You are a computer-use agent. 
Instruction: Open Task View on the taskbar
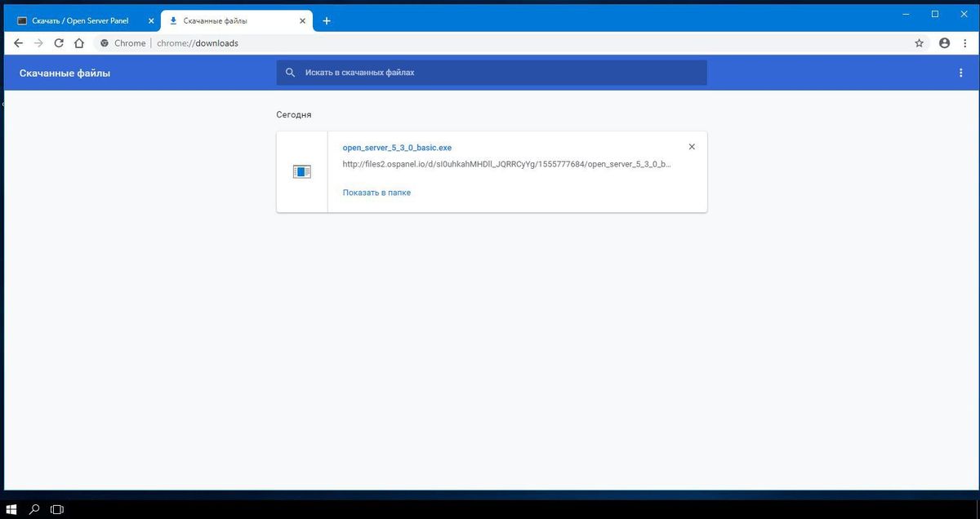(57, 509)
